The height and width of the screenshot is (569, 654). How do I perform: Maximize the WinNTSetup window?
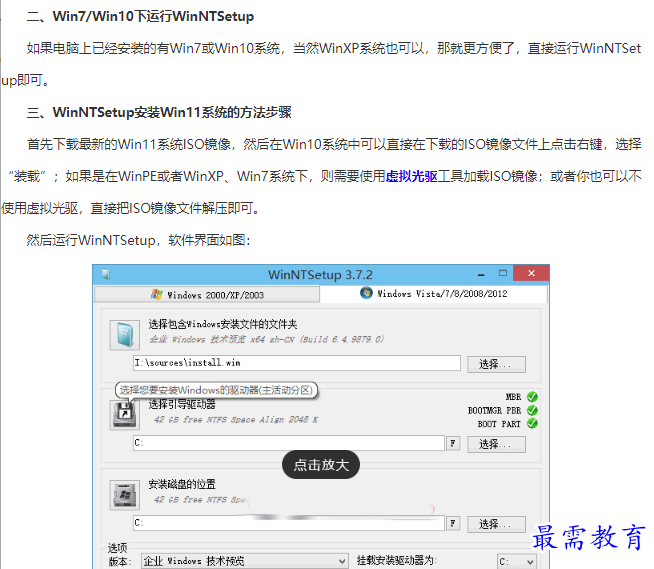pyautogui.click(x=503, y=273)
